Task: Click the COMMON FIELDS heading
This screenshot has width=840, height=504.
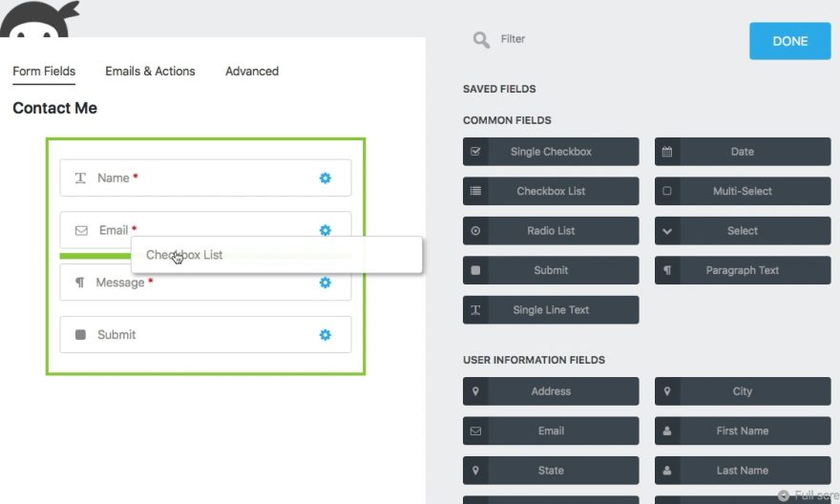Action: (x=507, y=120)
